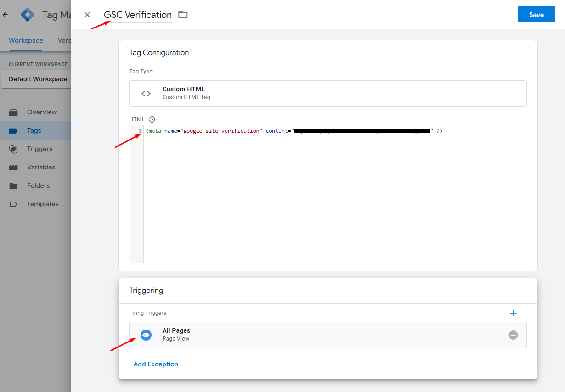Switch to the Versions tab

(64, 40)
